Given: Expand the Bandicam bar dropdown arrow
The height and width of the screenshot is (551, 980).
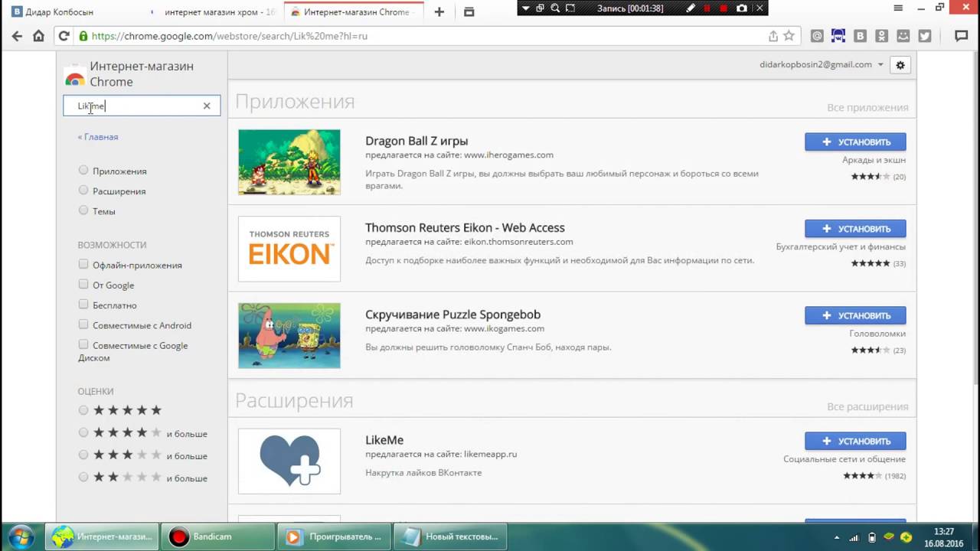Looking at the screenshot, I should [x=525, y=8].
